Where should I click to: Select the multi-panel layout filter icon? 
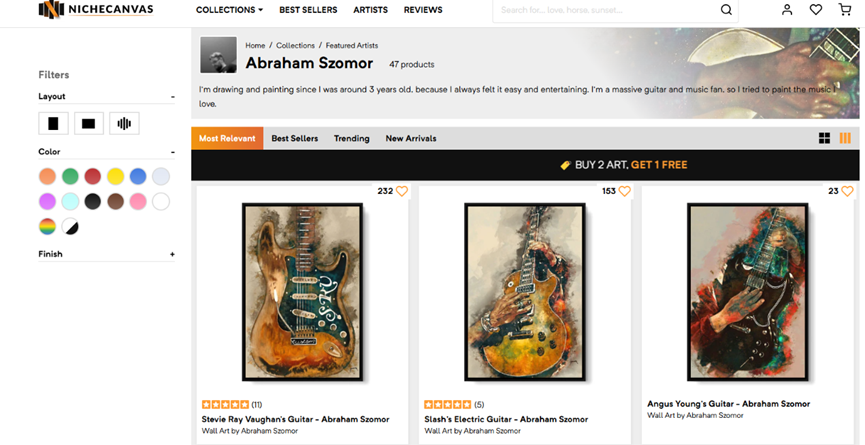[124, 124]
